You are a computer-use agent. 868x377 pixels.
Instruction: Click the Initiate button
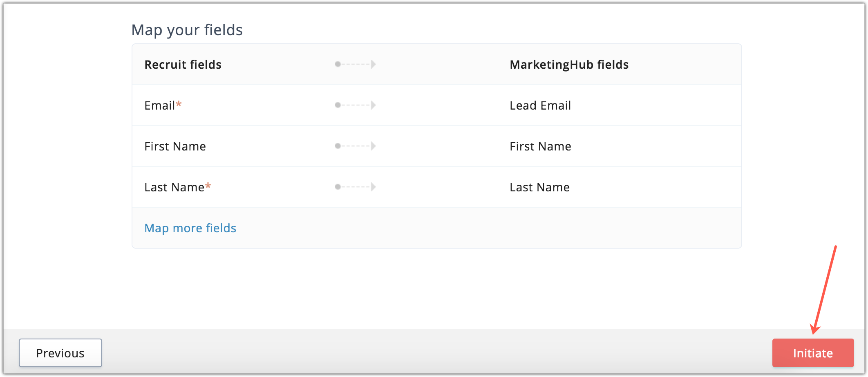click(x=813, y=353)
